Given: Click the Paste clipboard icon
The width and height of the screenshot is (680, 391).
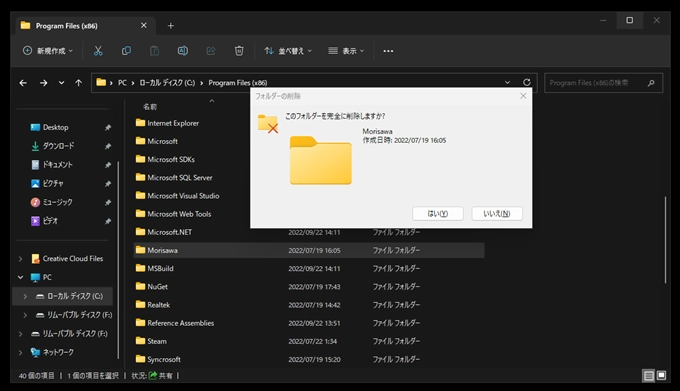Looking at the screenshot, I should coord(154,51).
